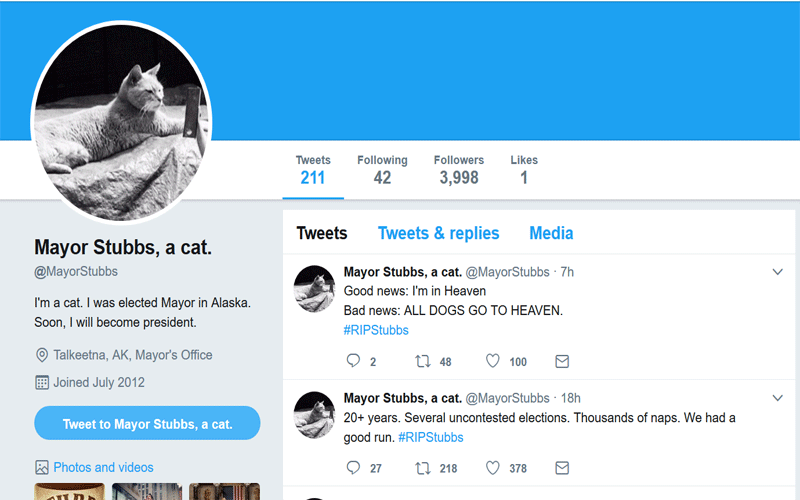Like the 20+ years tweet
The image size is (800, 500).
[492, 468]
